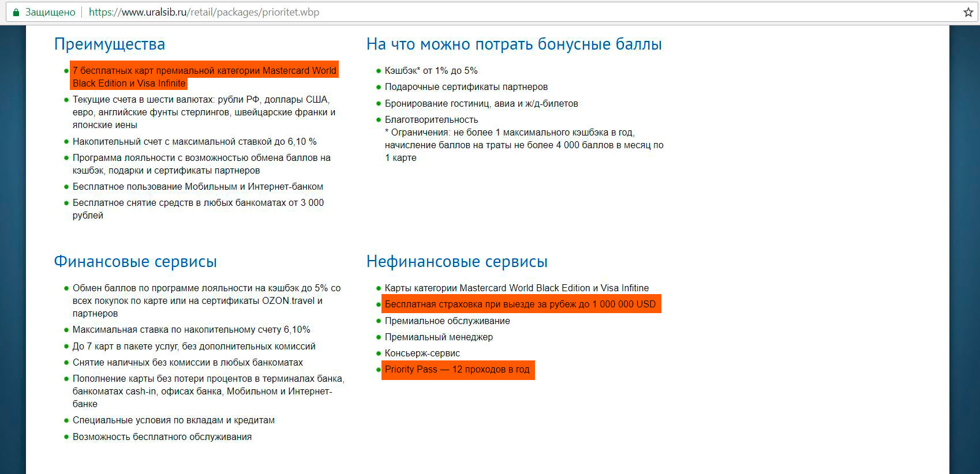The width and height of the screenshot is (980, 474).
Task: Click 'Премиальное обслуживание' item
Action: [447, 321]
